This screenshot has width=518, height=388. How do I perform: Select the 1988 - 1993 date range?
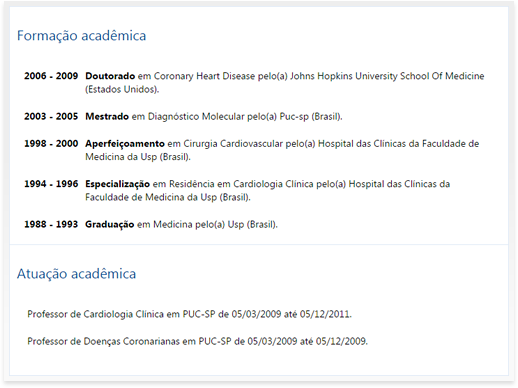pos(51,224)
